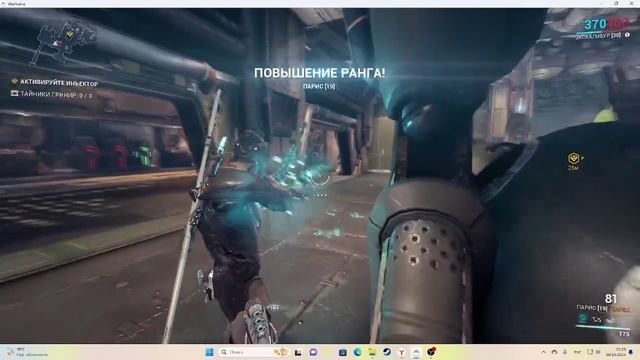Click the third ability icon in bottom HUD

[x=611, y=320]
